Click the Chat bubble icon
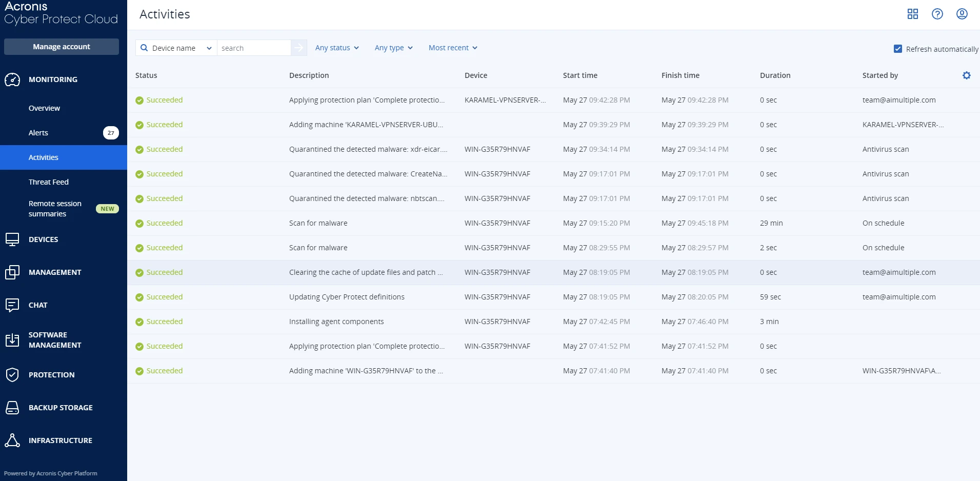The image size is (980, 481). (12, 305)
